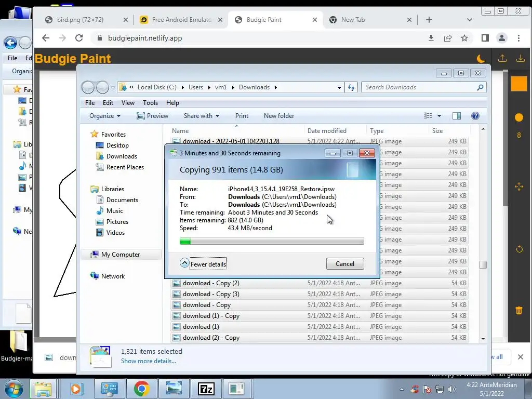Open File menu in Downloads Explorer
This screenshot has width=532, height=399.
click(x=90, y=103)
